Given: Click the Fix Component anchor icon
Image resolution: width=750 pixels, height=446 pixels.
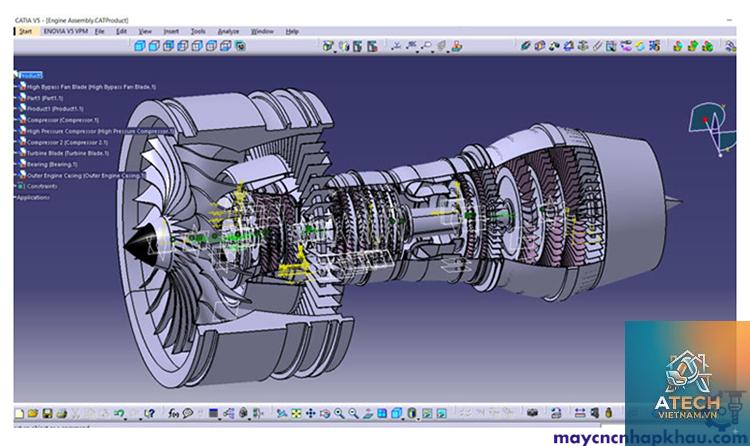Looking at the screenshot, I should pos(583,46).
